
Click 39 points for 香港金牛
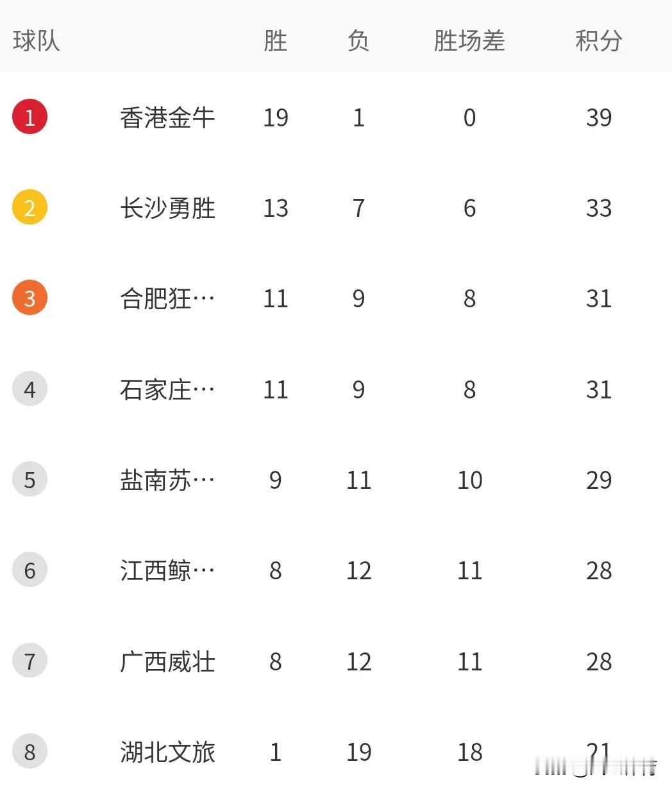(599, 117)
